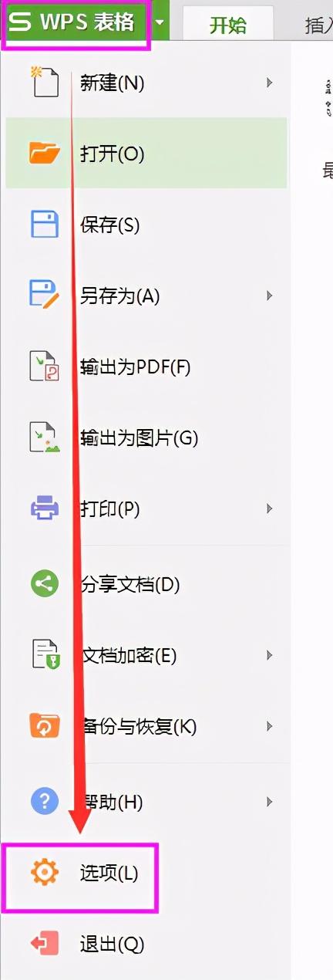The image size is (333, 980).
Task: Click the green Share document icon
Action: pos(44,583)
